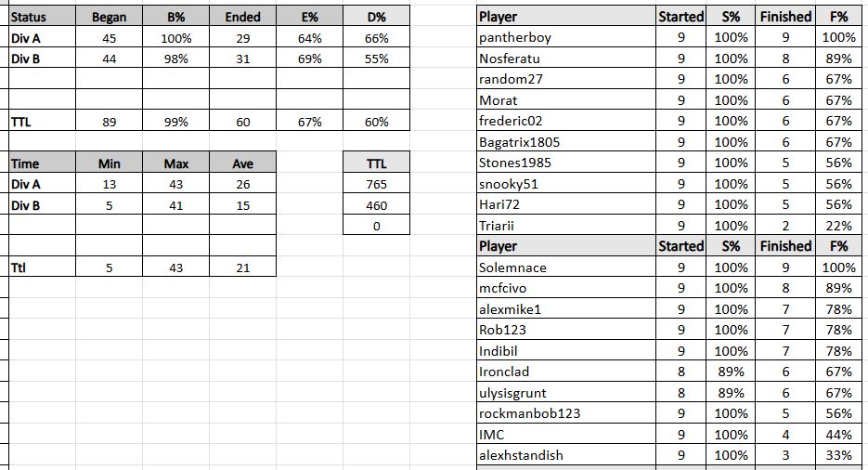Click the Nosferatu name cell
868x470 pixels.
[x=564, y=59]
